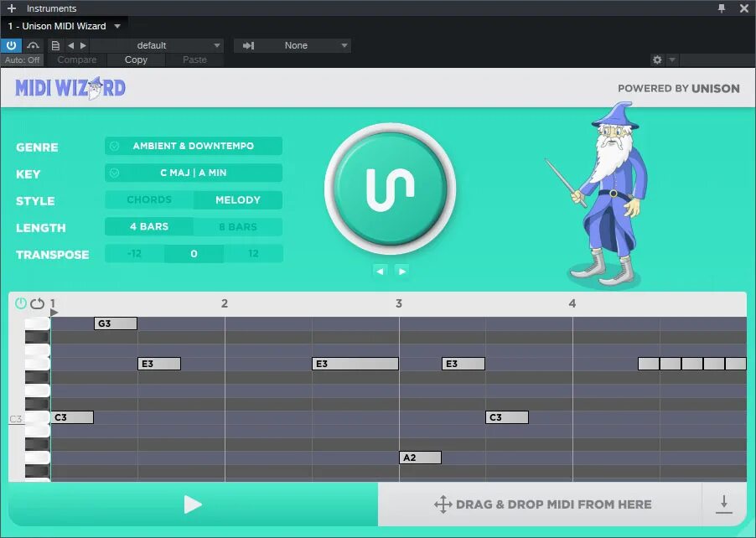
Task: Close the Instruments window
Action: click(x=744, y=8)
